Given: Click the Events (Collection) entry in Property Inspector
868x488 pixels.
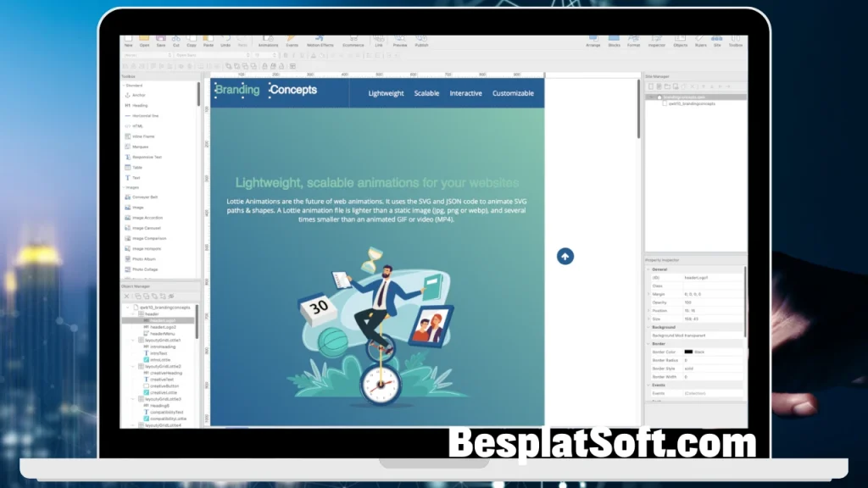Looking at the screenshot, I should coord(695,392).
